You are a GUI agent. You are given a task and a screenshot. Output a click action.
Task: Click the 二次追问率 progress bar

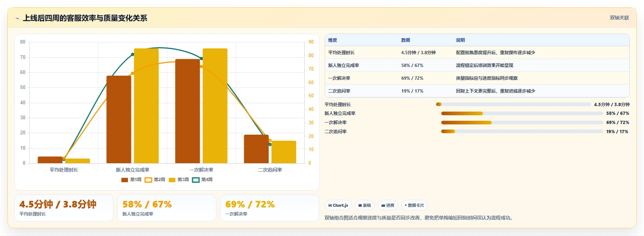pos(522,132)
